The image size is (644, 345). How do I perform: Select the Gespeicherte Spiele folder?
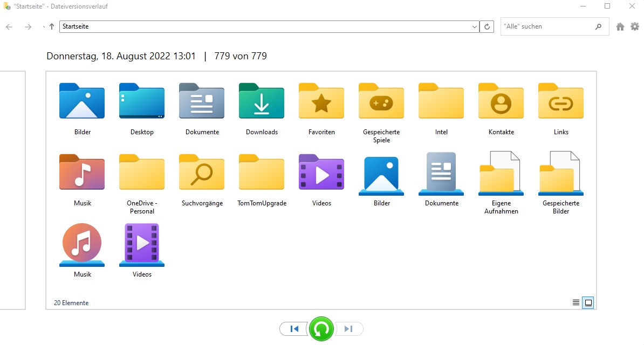tap(381, 109)
